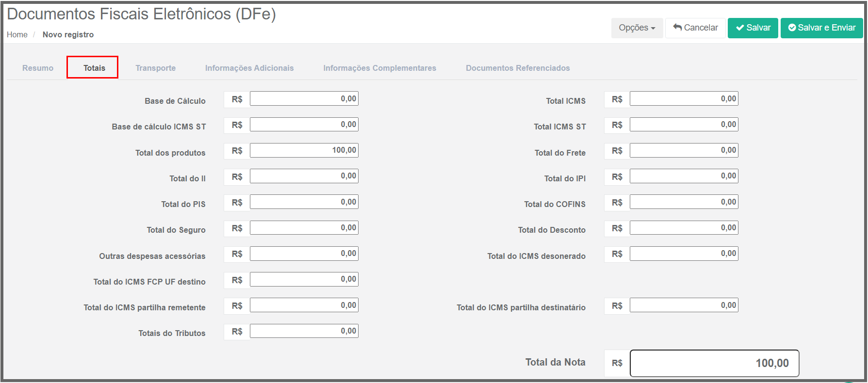Open Informações Complementares tab
This screenshot has width=868, height=383.
(379, 68)
